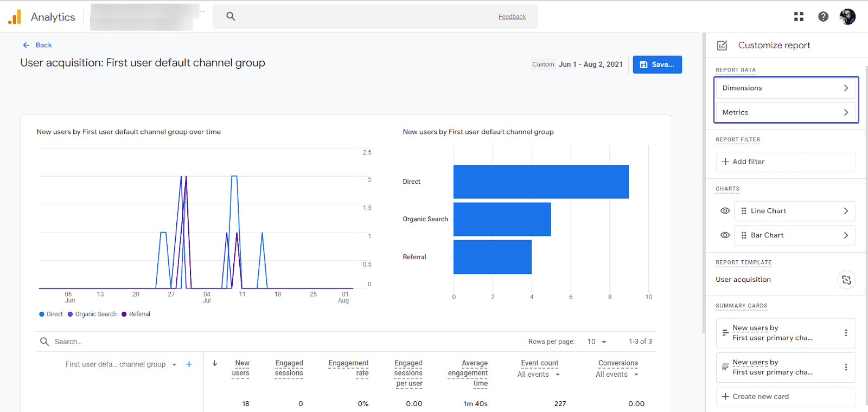This screenshot has width=868, height=412.
Task: Click the Save floppy disk icon
Action: pos(643,65)
